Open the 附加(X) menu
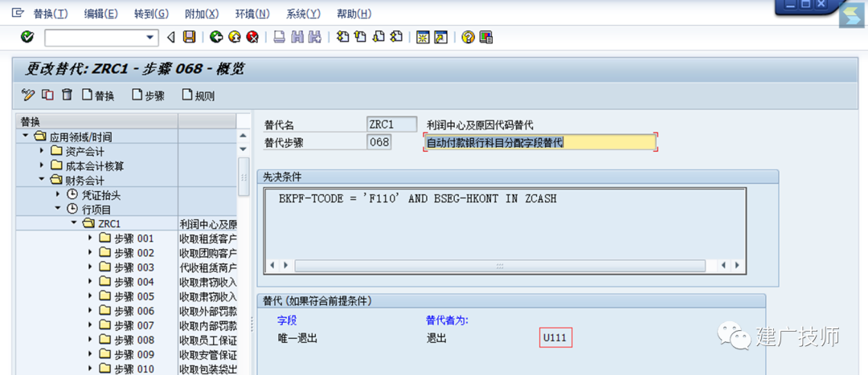 (202, 14)
